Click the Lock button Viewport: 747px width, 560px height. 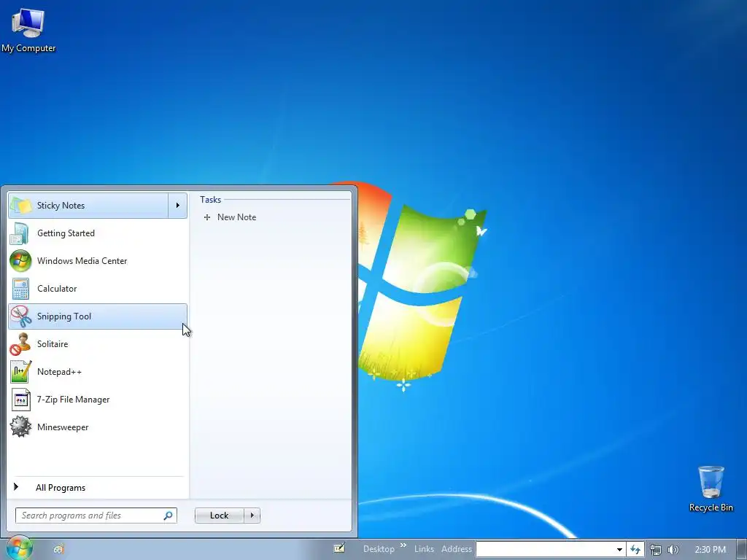pyautogui.click(x=219, y=516)
